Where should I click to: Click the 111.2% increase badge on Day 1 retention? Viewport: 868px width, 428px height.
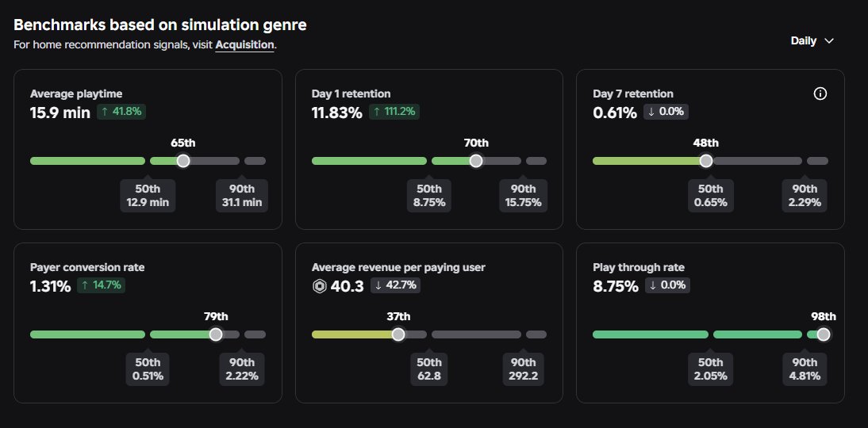pos(394,112)
